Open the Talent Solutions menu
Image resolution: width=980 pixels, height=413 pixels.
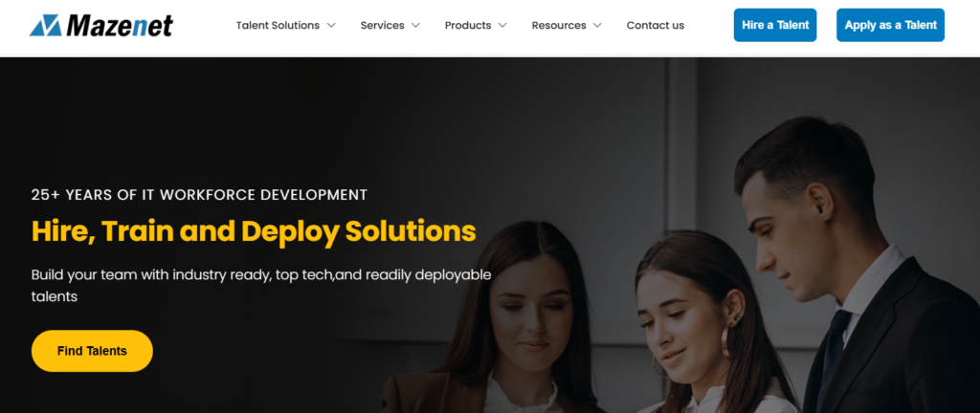point(278,26)
